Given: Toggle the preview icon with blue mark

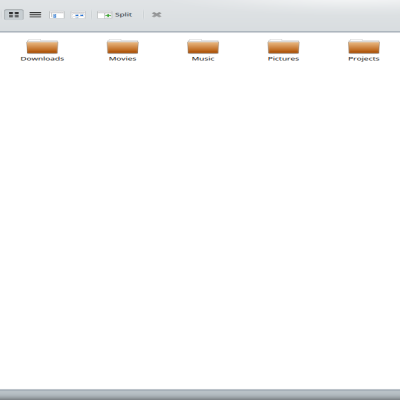Looking at the screenshot, I should 57,15.
